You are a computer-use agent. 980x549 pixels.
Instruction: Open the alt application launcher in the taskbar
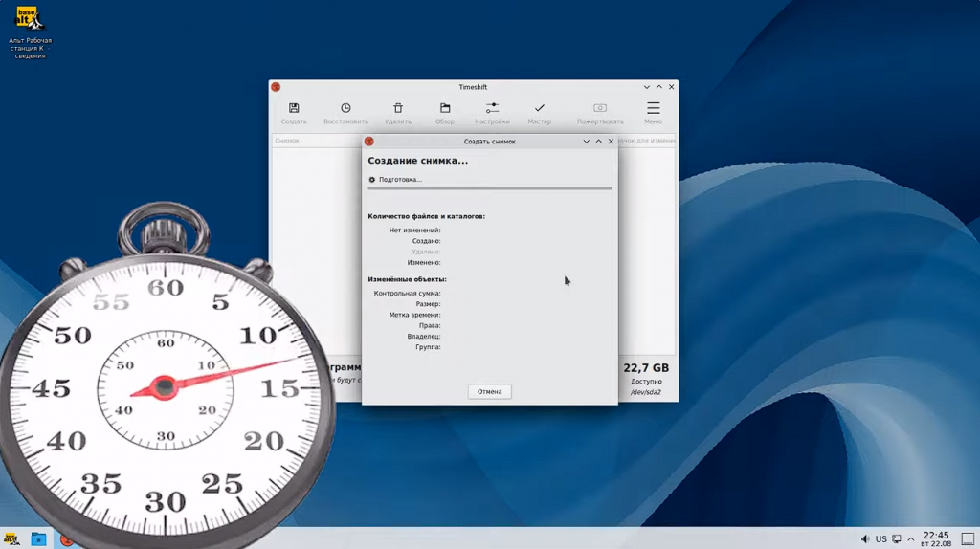(11, 539)
